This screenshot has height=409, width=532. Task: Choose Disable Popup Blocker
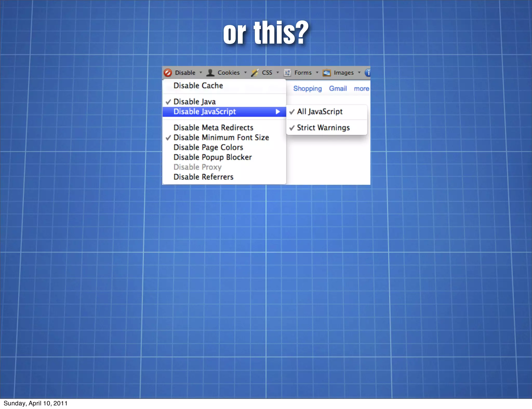(212, 157)
